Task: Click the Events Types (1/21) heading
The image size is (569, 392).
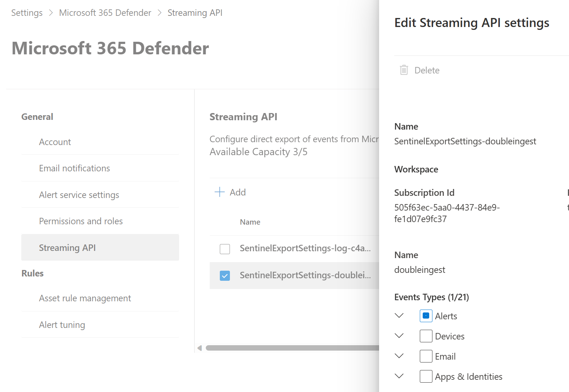Action: pyautogui.click(x=431, y=297)
